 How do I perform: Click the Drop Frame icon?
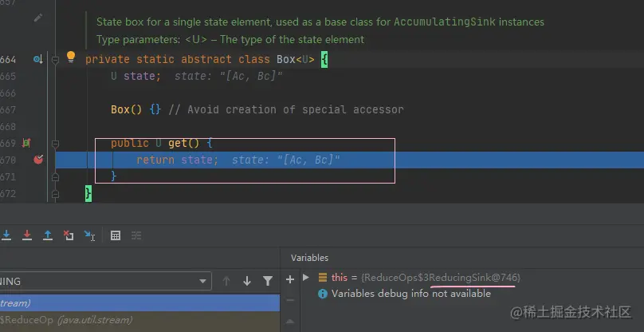(x=69, y=235)
